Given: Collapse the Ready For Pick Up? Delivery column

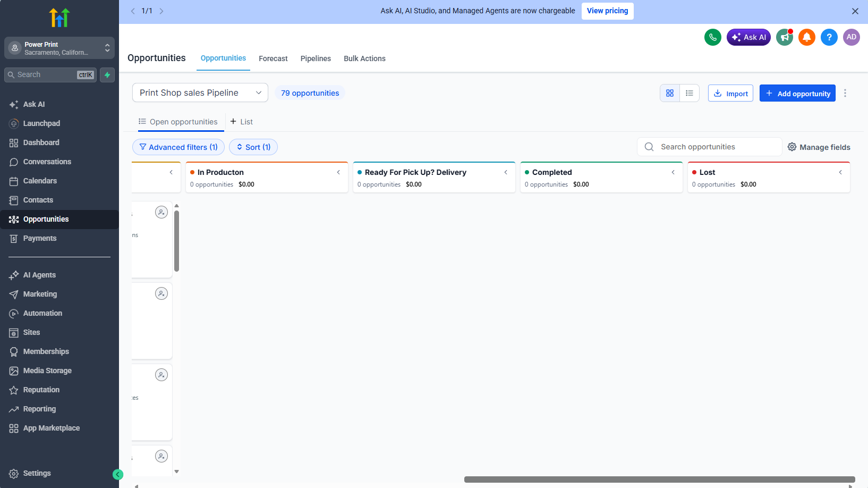Looking at the screenshot, I should [506, 172].
